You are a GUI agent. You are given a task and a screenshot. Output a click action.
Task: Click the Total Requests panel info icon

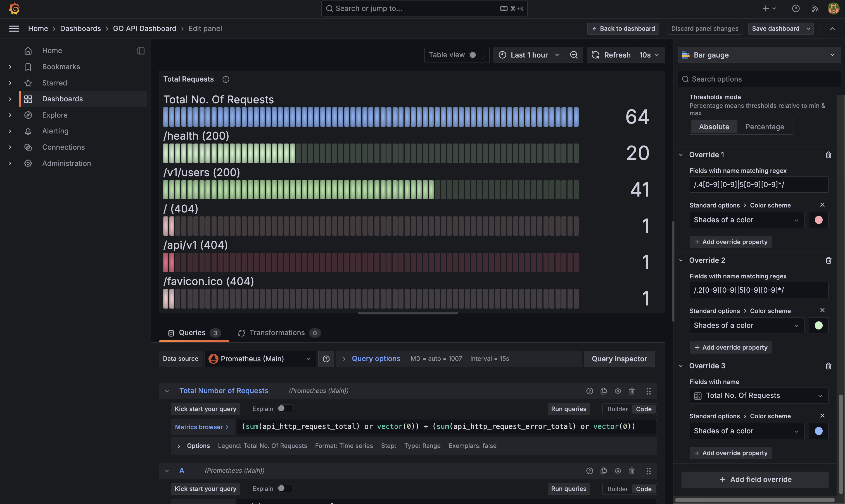tap(226, 80)
